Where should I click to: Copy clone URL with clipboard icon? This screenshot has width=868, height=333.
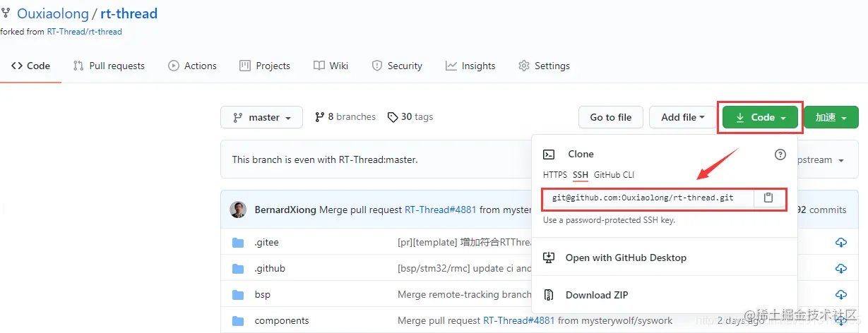coord(768,198)
